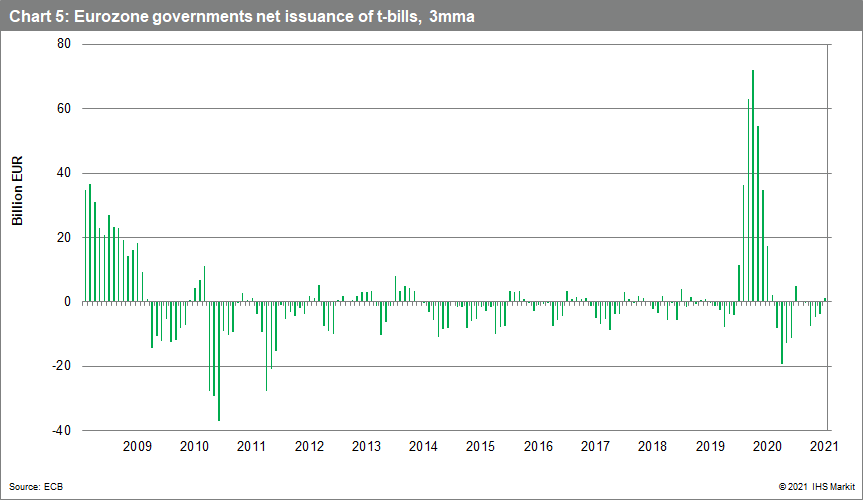This screenshot has height=503, width=865.
Task: Select the 2013 x-axis year label
Action: click(366, 447)
